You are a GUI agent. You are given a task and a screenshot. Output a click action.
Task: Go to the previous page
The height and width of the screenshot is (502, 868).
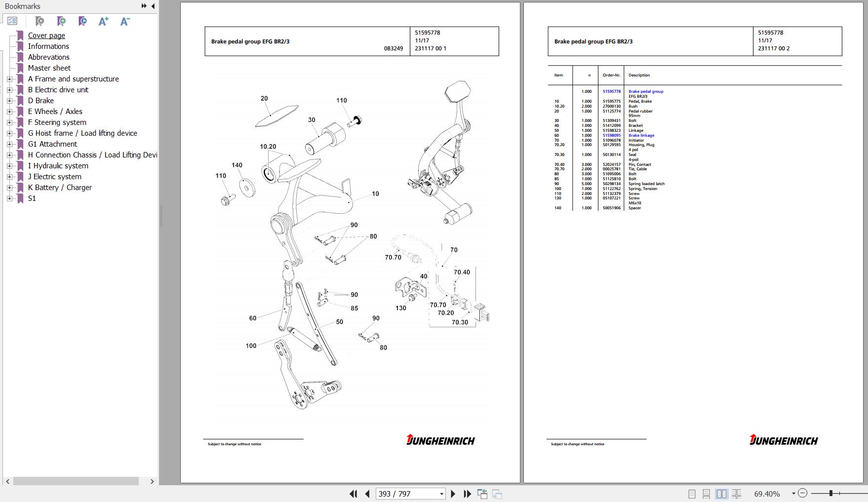pos(367,494)
